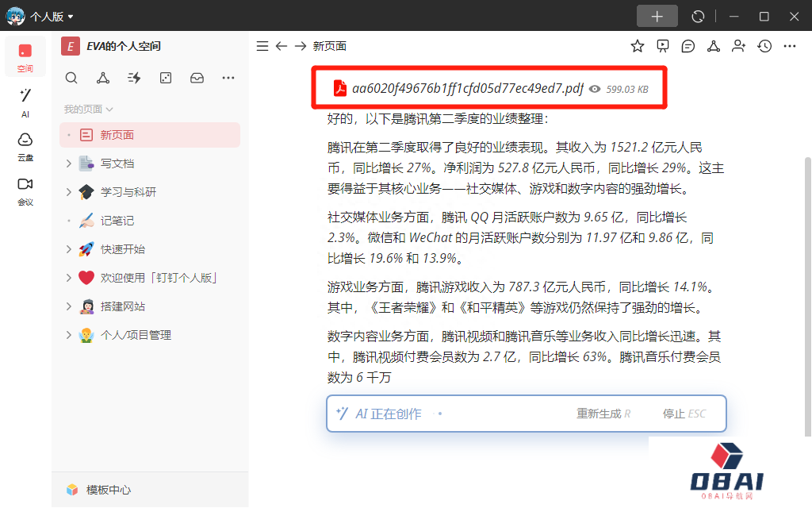The height and width of the screenshot is (508, 812).
Task: Click the AI 正在创作 status box
Action: (x=527, y=414)
